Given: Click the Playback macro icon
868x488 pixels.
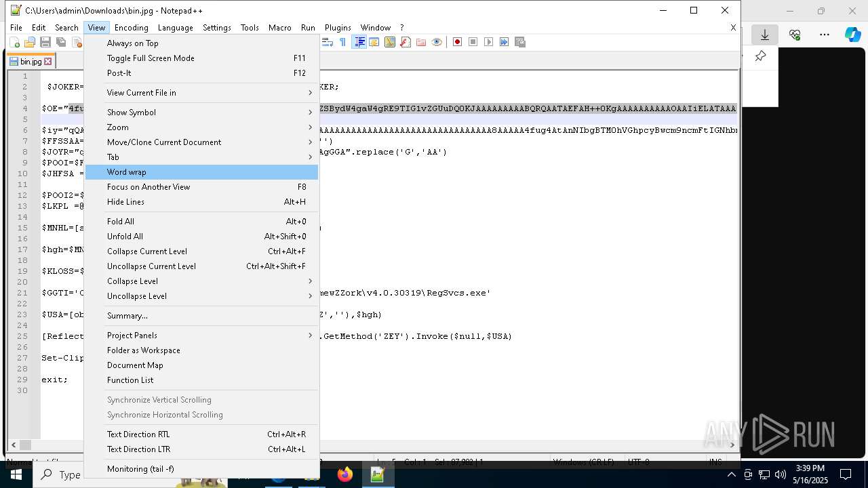Looking at the screenshot, I should tap(488, 42).
